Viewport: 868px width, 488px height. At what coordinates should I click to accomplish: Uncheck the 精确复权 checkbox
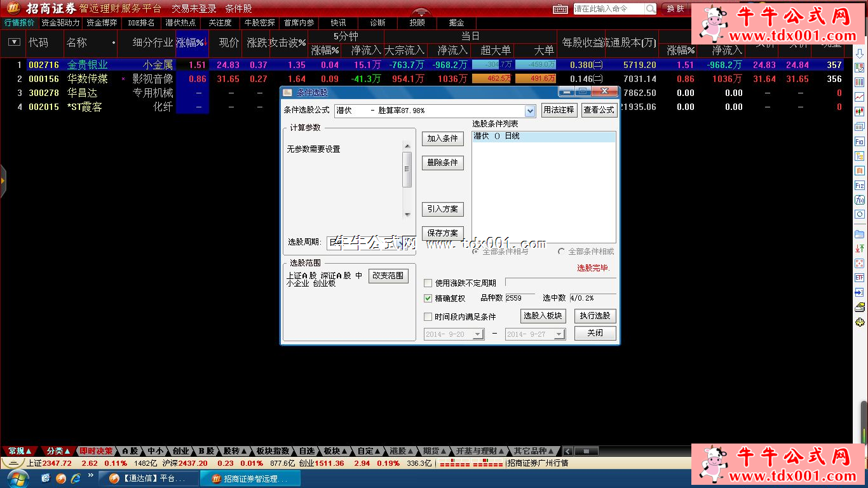tap(428, 298)
